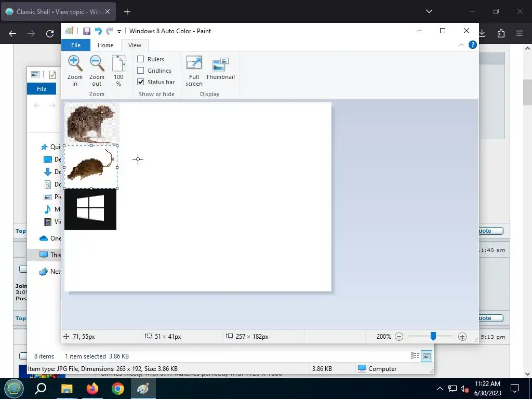This screenshot has width=532, height=399.
Task: Open the browser hamburger menu
Action: pos(520,33)
